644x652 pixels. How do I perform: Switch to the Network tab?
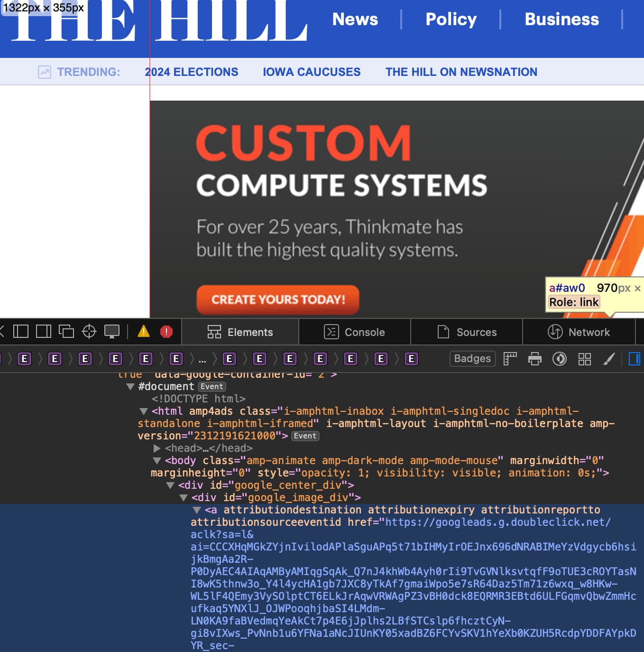pos(579,332)
